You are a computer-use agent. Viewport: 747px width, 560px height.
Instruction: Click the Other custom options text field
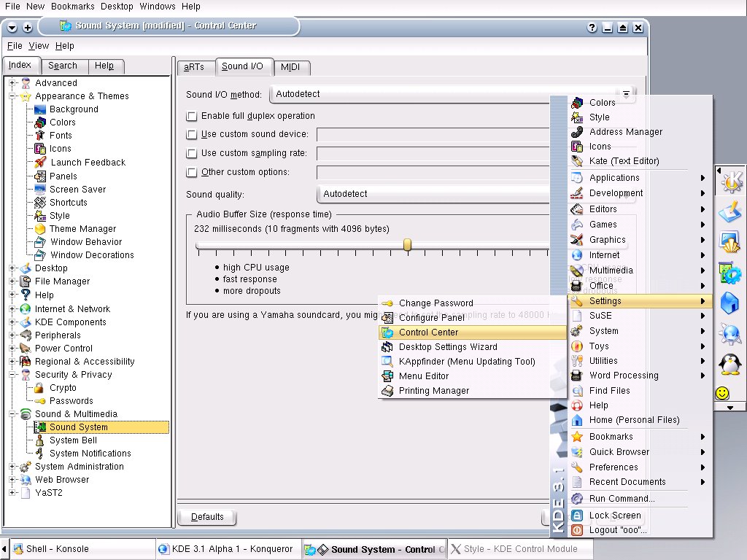tap(433, 172)
